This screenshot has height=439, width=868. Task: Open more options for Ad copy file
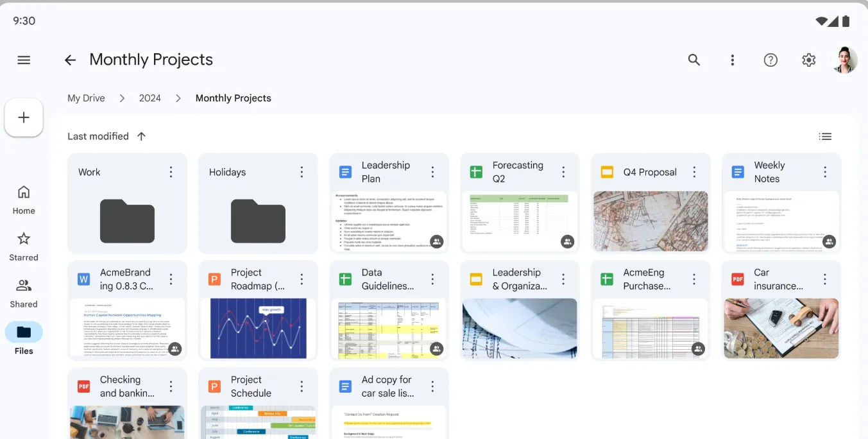[432, 386]
